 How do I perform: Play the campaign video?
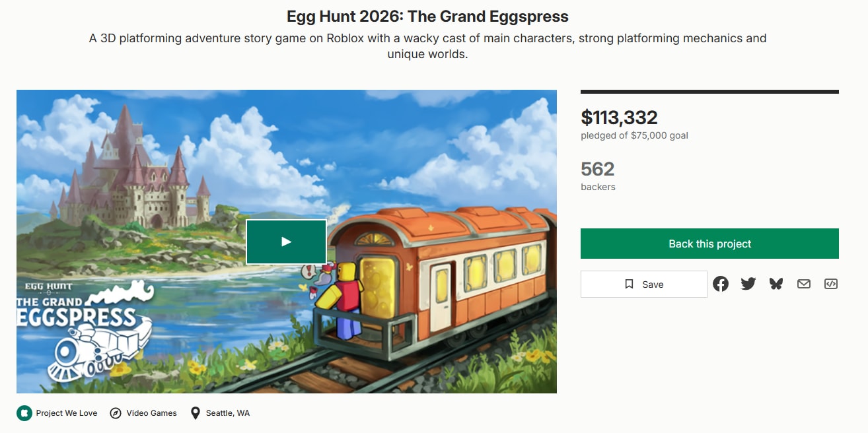(286, 242)
